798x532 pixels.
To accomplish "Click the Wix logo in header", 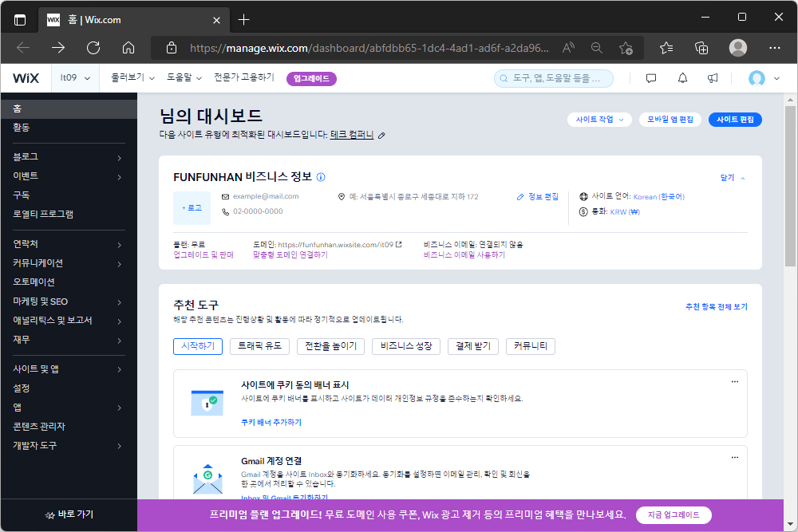I will pyautogui.click(x=26, y=78).
